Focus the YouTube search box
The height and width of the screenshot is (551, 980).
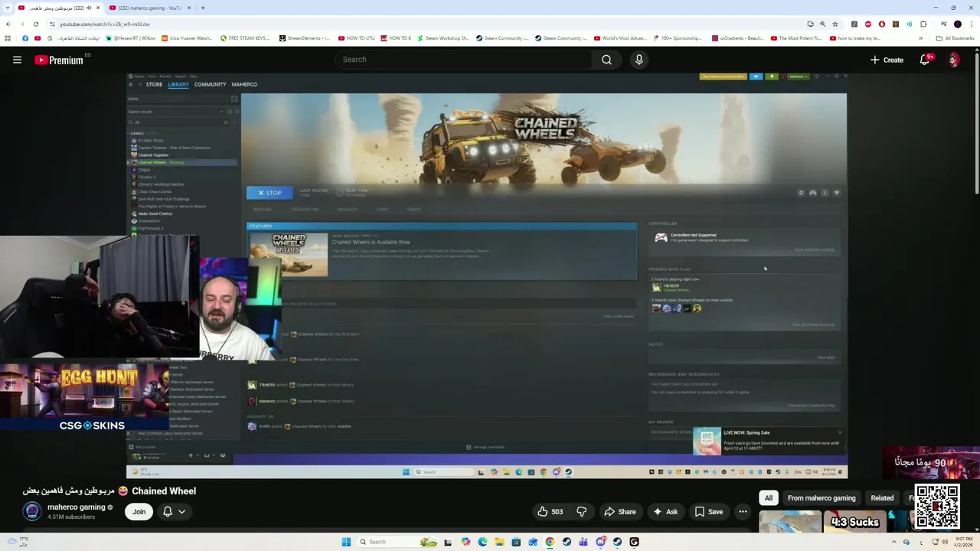(463, 60)
